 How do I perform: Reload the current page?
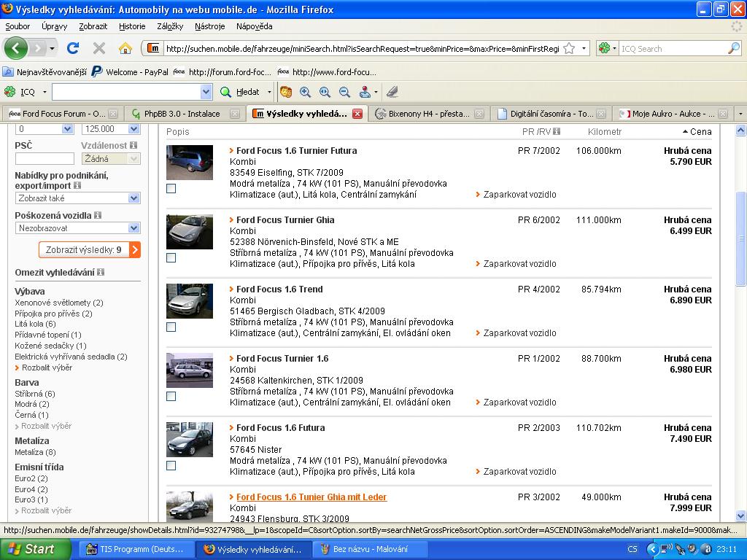point(72,48)
